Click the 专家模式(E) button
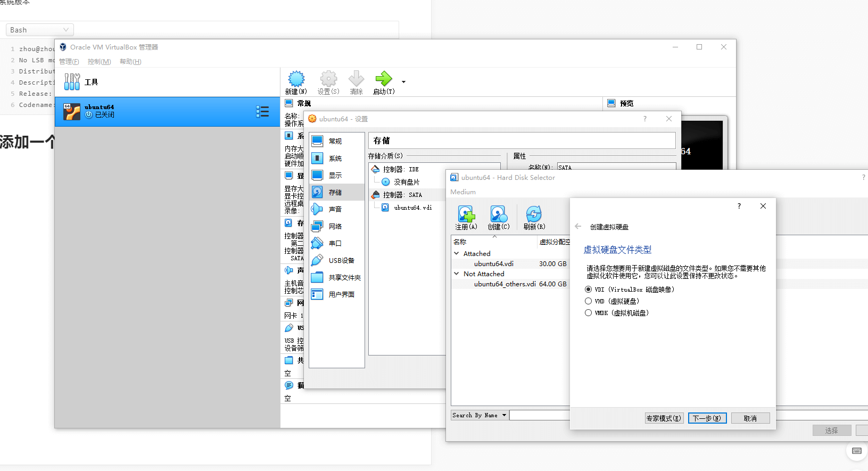This screenshot has height=471, width=868. (x=664, y=418)
